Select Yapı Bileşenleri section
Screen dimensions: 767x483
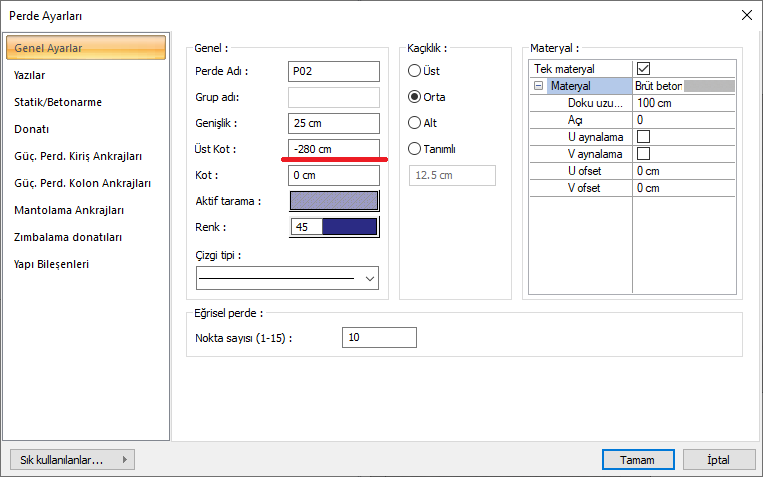[51, 264]
